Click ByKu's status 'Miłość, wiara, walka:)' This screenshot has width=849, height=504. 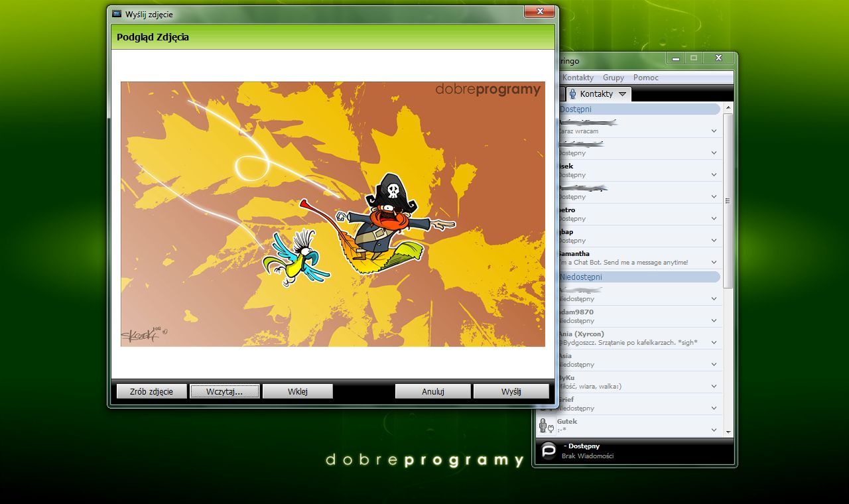[x=590, y=386]
